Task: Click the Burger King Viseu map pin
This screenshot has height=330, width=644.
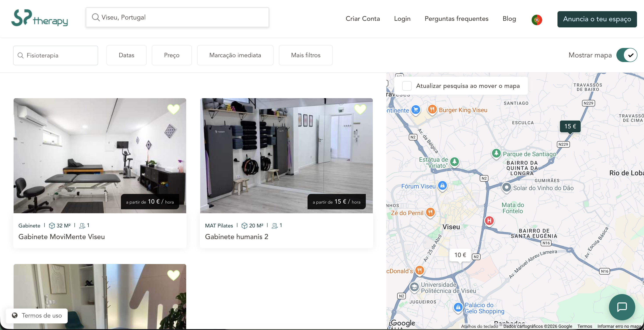Action: 432,110
